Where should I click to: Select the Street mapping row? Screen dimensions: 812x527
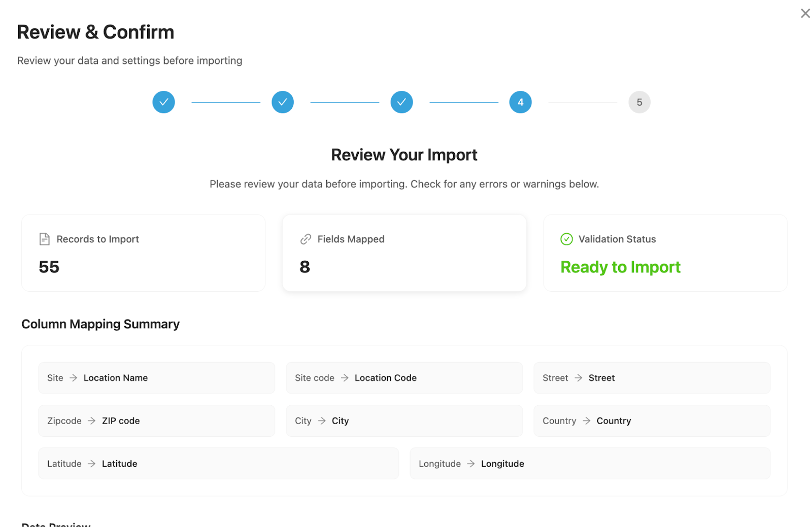click(652, 378)
